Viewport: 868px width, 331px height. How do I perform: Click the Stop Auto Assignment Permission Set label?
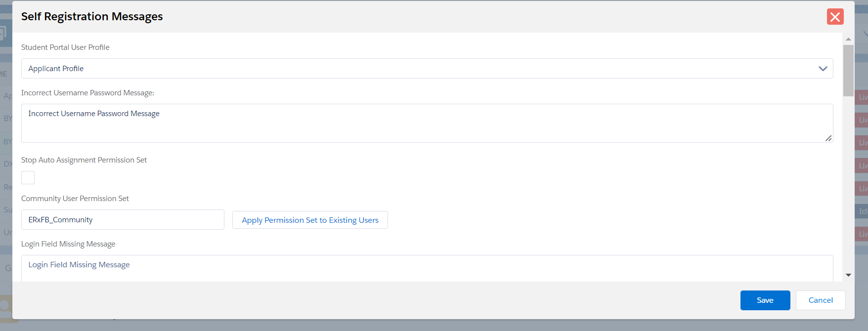click(x=84, y=160)
